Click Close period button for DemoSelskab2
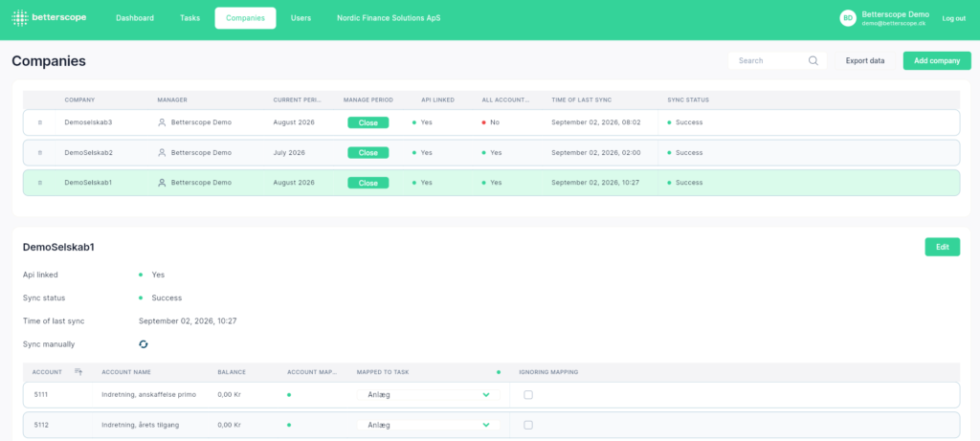980x441 pixels. click(x=368, y=152)
